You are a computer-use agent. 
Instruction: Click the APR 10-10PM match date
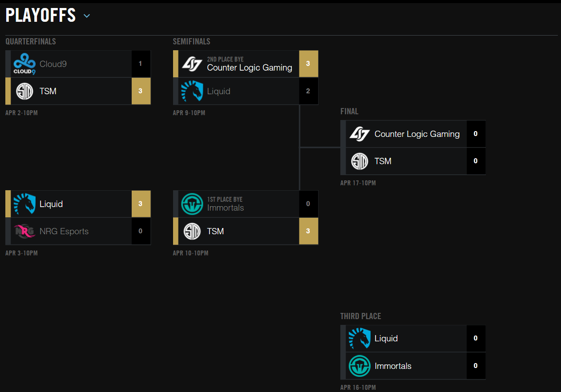pos(190,253)
